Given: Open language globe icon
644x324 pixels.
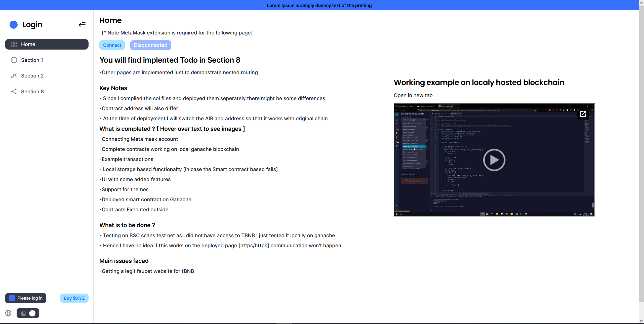Looking at the screenshot, I should (x=8, y=313).
